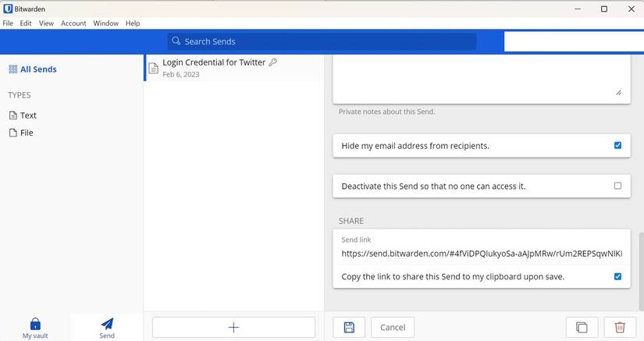Open the Window menu
The image size is (644, 341).
[105, 23]
